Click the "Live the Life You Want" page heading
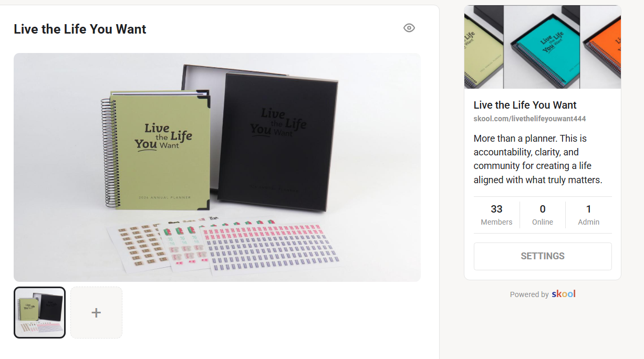Viewport: 644px width, 359px height. 80,29
